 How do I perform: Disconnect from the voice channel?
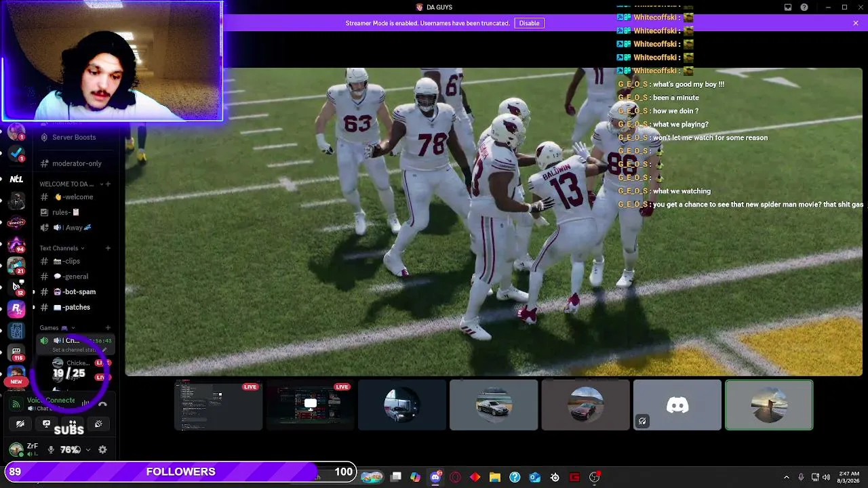[102, 404]
